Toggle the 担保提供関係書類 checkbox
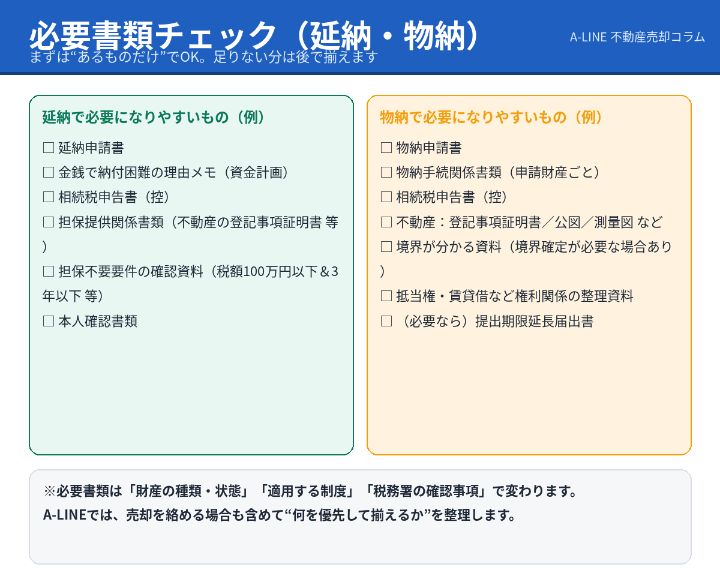The height and width of the screenshot is (588, 720). 49,223
